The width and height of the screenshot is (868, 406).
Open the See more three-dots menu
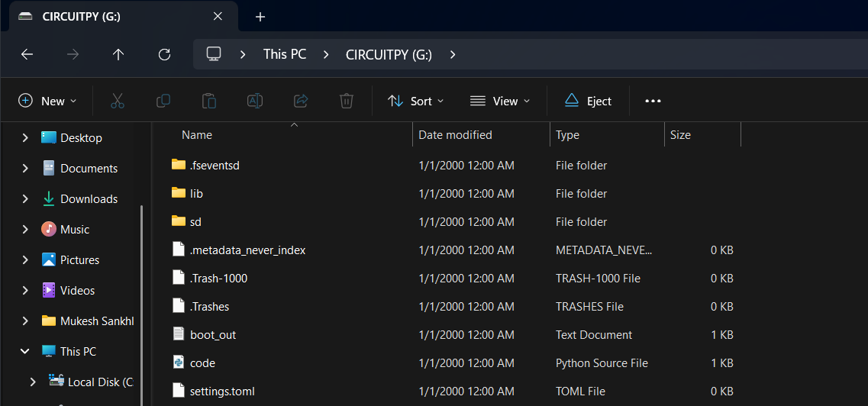point(653,101)
